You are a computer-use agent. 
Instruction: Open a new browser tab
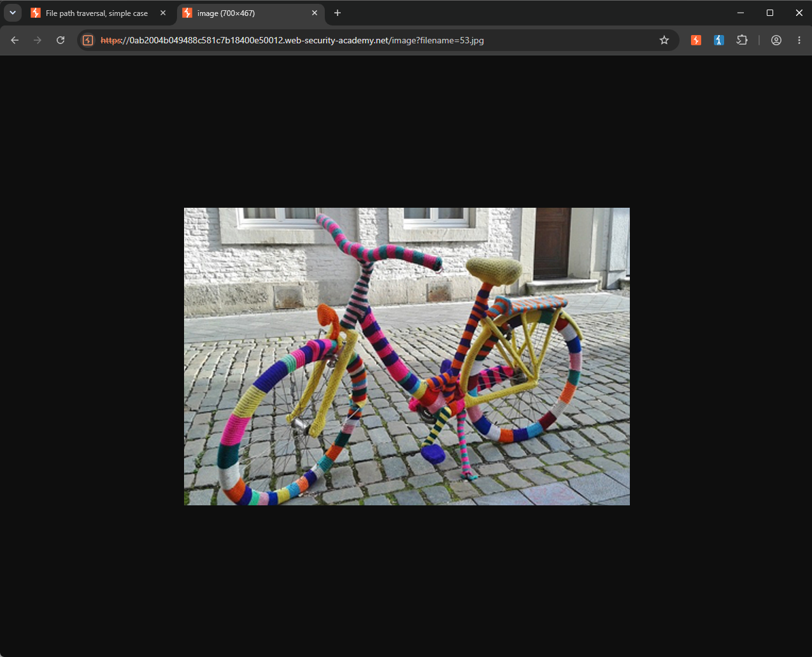(338, 13)
